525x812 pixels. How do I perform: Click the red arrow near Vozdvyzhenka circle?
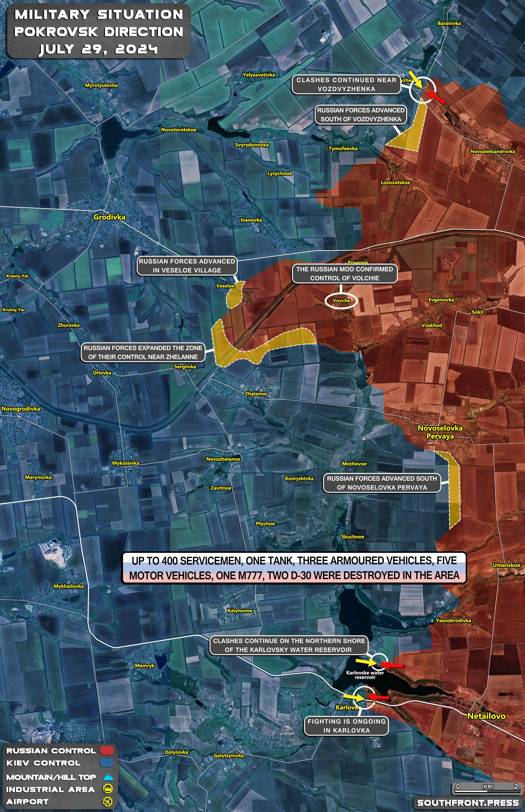coord(436,97)
